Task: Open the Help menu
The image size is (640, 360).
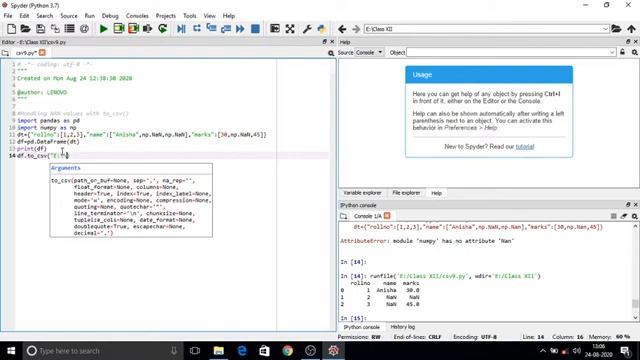Action: (x=229, y=16)
